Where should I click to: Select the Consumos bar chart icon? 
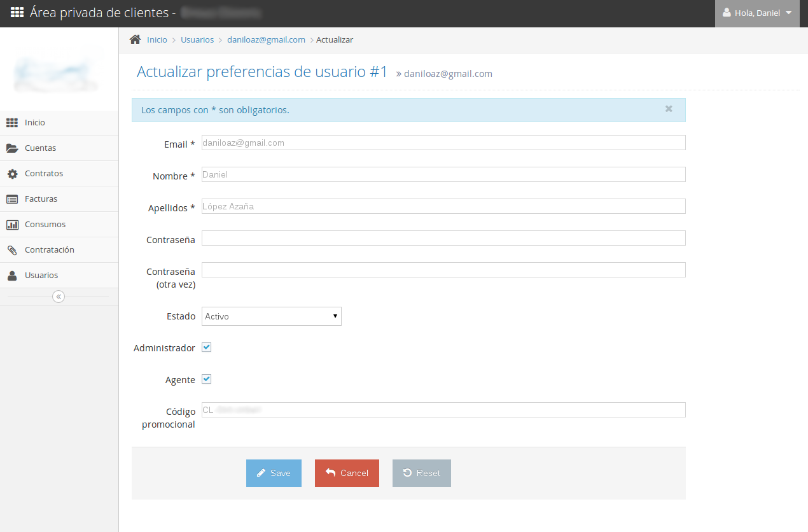coord(13,224)
